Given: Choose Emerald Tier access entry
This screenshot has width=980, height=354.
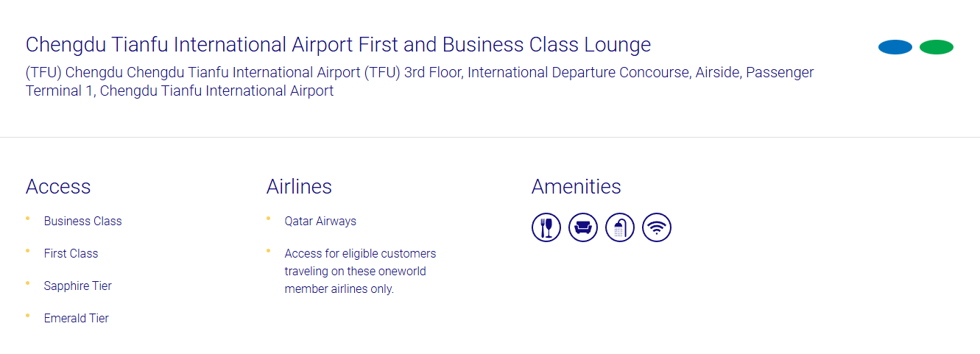Looking at the screenshot, I should tap(76, 318).
